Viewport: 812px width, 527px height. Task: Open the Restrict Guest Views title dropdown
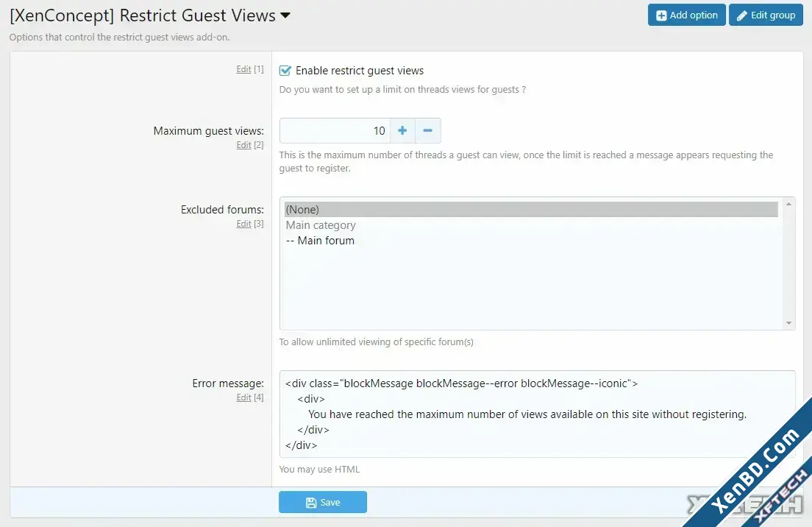[x=285, y=15]
